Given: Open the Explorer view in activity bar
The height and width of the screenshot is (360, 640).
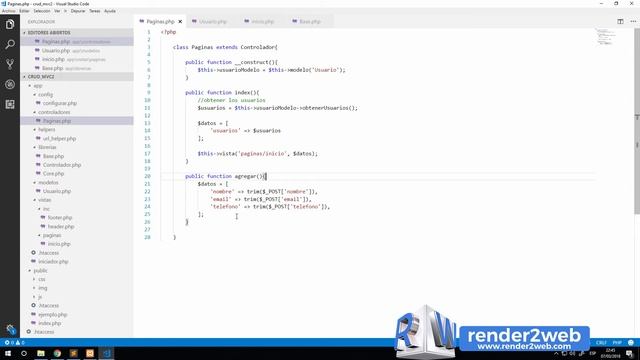Looking at the screenshot, I should point(10,24).
